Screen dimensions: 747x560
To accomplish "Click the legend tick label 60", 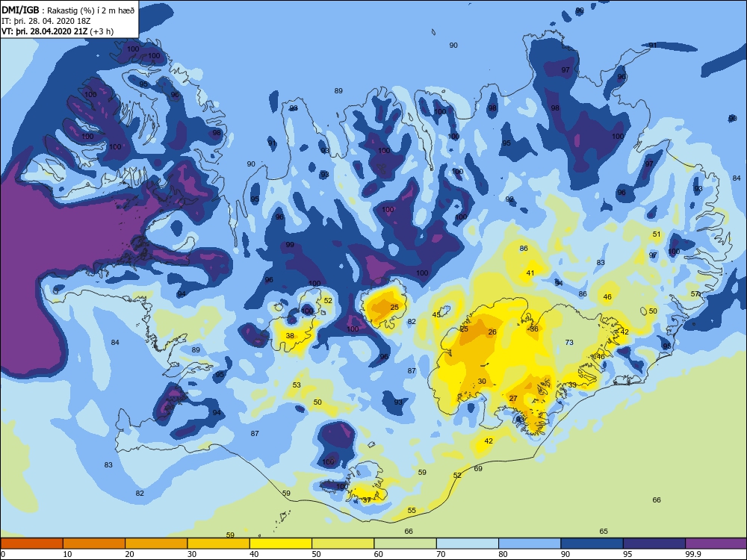I will [378, 554].
